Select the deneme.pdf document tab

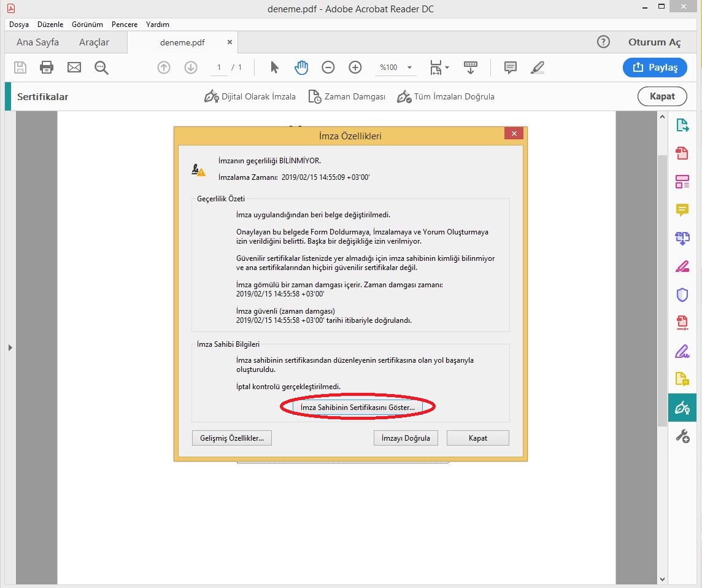pos(182,42)
